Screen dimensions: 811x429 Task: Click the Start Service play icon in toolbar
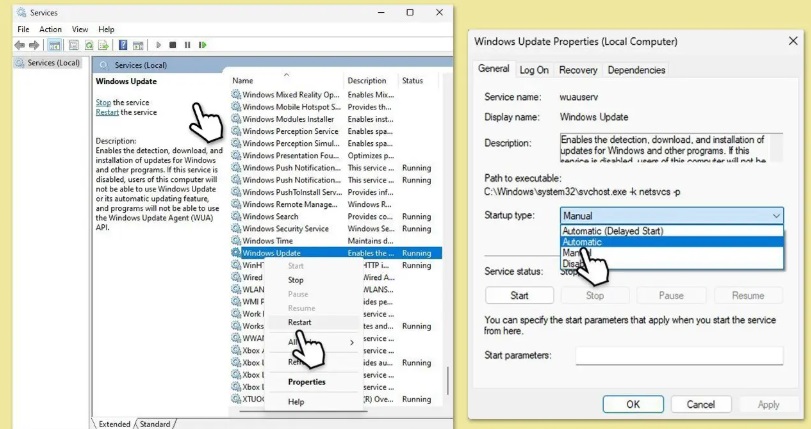(158, 45)
